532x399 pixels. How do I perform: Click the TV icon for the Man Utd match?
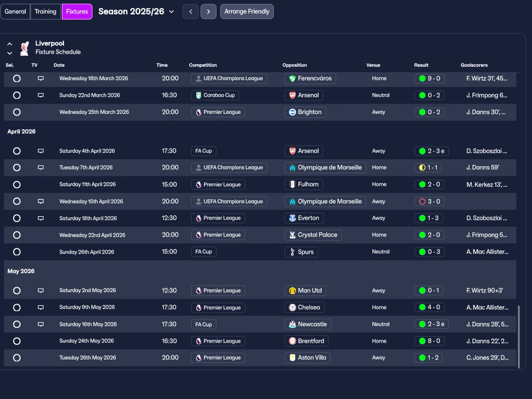pos(41,291)
